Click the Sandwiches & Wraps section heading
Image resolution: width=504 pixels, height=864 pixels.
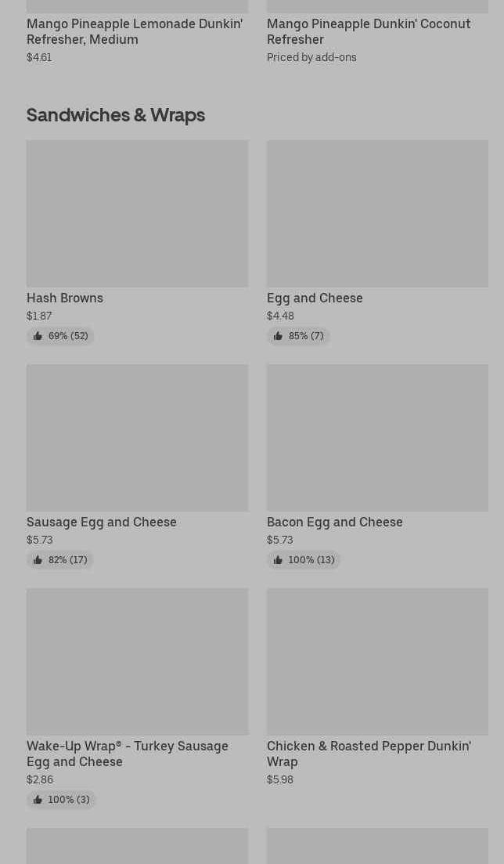coord(116,114)
